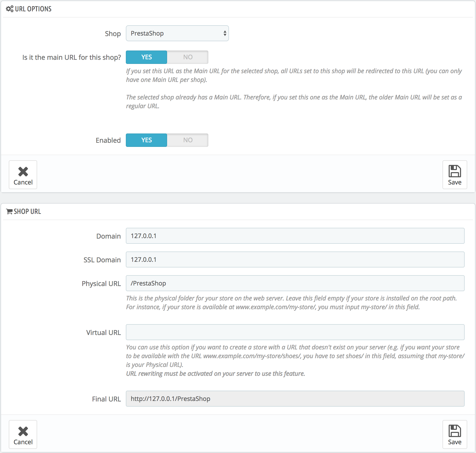Open the Shop dropdown showing PrestaShop
476x453 pixels.
pyautogui.click(x=177, y=33)
